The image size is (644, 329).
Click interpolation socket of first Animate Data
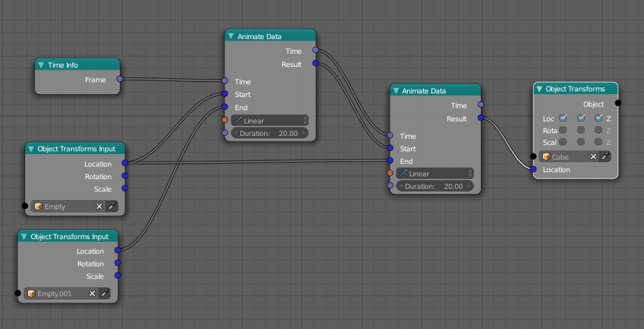pos(224,120)
